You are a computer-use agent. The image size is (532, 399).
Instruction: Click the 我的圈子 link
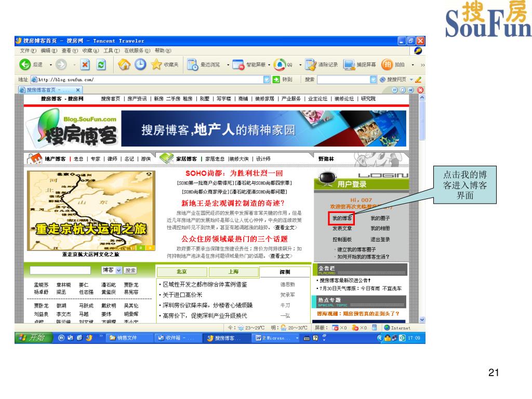click(380, 218)
